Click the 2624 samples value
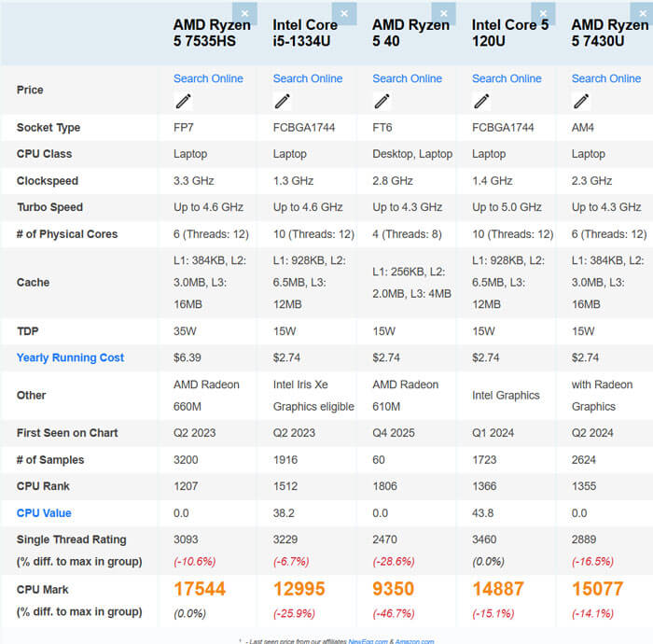Image resolution: width=653 pixels, height=644 pixels. click(584, 460)
